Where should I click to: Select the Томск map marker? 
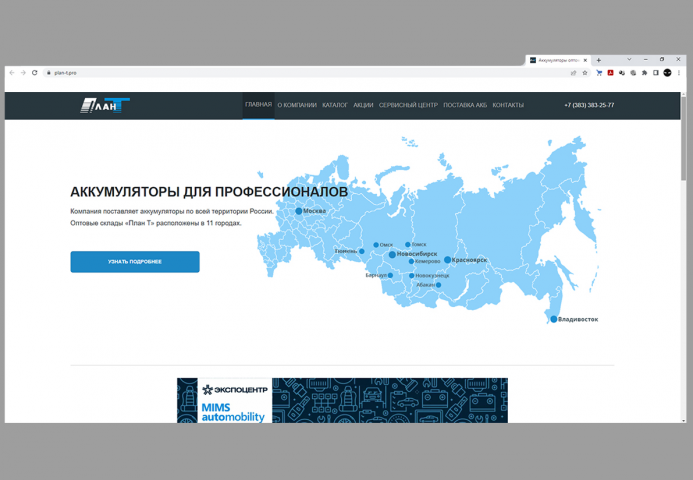[x=407, y=244]
